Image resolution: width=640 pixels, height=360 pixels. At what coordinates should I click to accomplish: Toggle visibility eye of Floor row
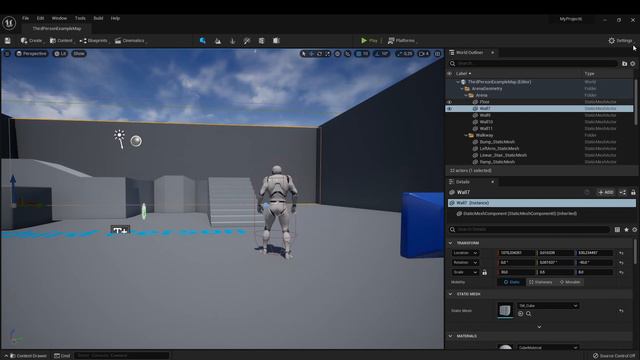tap(449, 102)
